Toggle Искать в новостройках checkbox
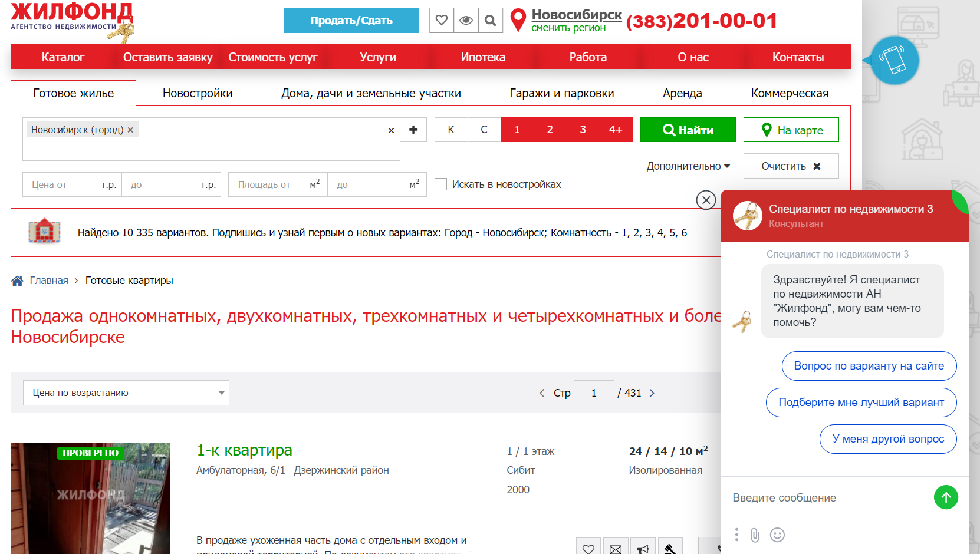Viewport: 980px width, 554px height. (x=440, y=184)
